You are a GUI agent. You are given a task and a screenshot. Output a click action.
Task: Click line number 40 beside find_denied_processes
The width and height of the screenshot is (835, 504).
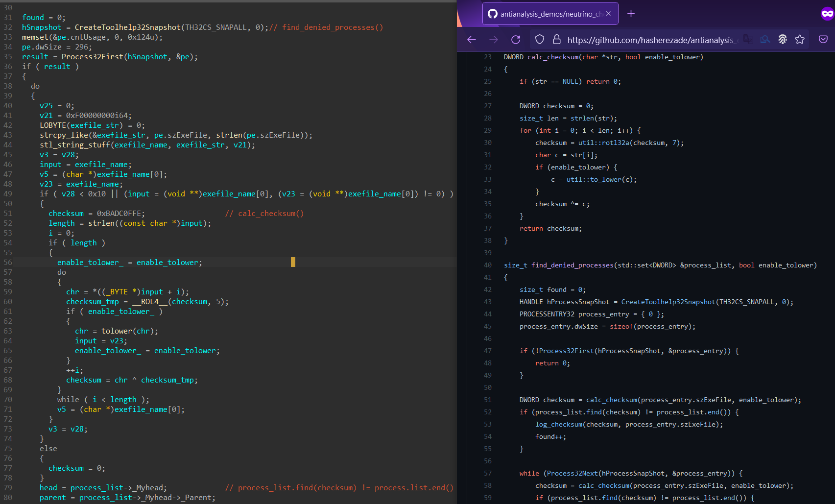487,265
